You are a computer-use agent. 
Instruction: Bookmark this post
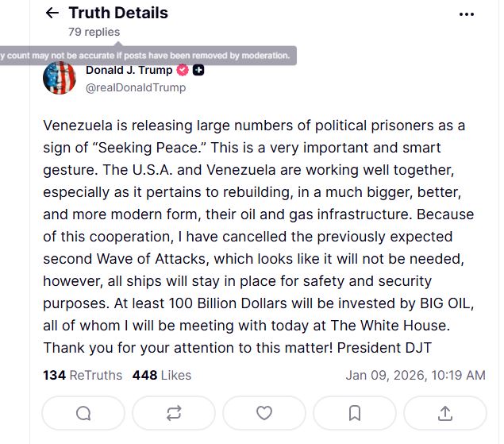[x=355, y=412]
